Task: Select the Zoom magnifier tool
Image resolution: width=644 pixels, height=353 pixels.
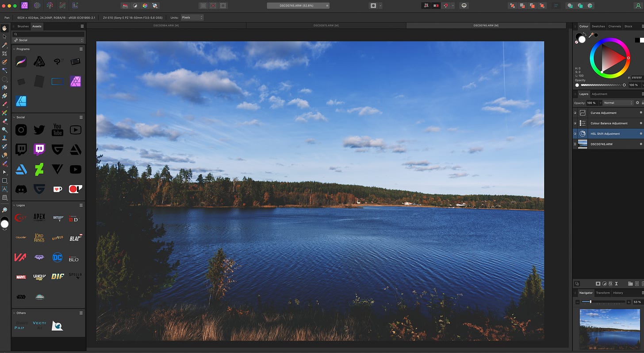Action: [5, 209]
